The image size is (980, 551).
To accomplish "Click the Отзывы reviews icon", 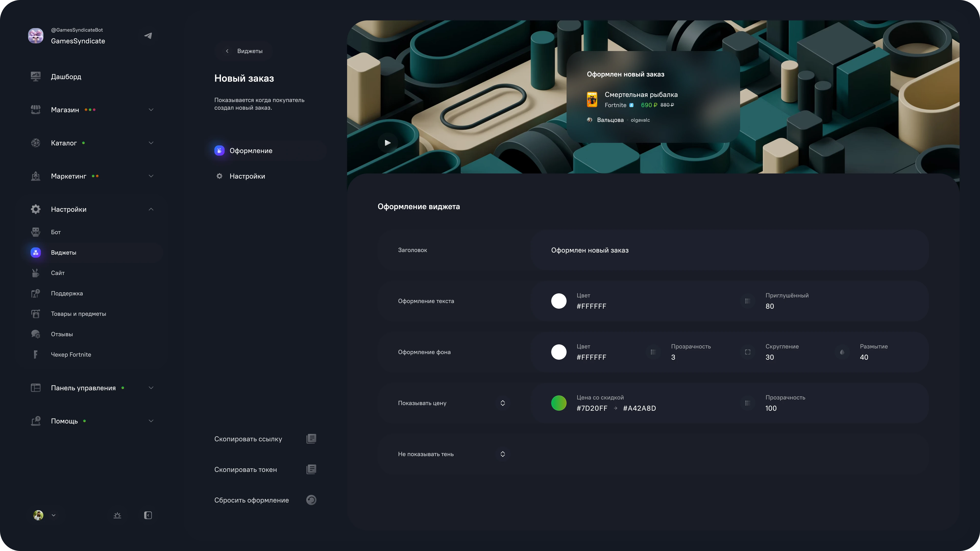I will [35, 334].
